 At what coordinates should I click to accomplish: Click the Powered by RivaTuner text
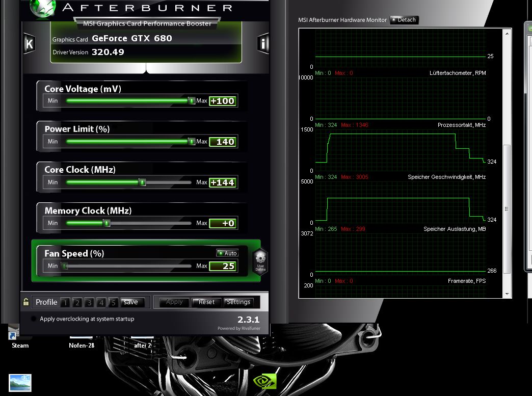(239, 328)
